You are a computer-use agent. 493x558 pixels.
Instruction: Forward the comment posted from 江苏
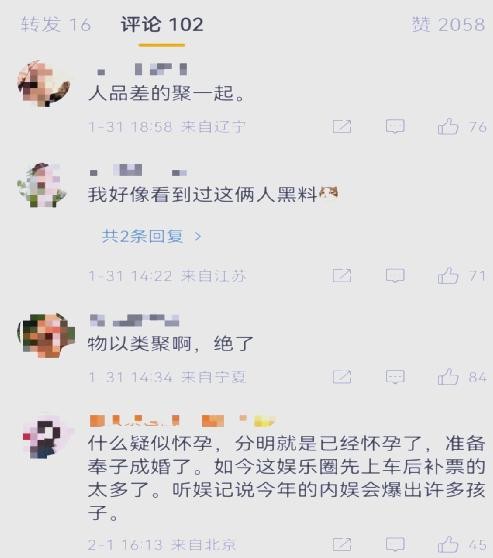tap(342, 275)
